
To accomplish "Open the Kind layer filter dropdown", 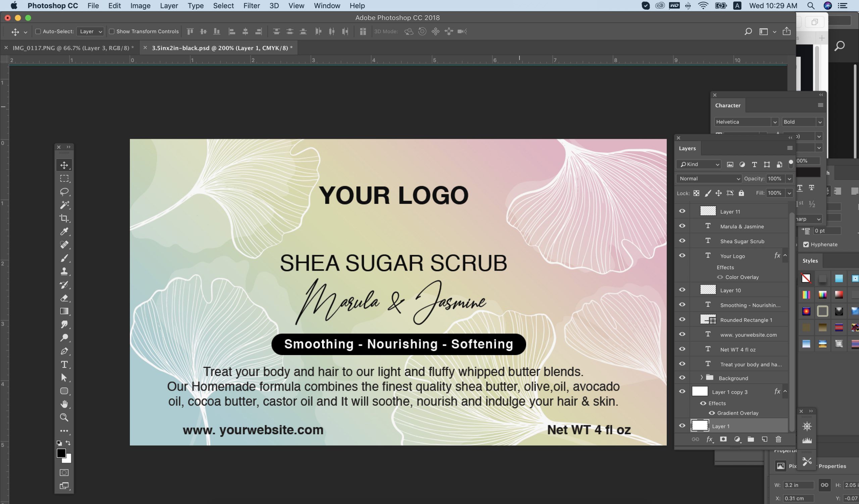I will (x=699, y=165).
